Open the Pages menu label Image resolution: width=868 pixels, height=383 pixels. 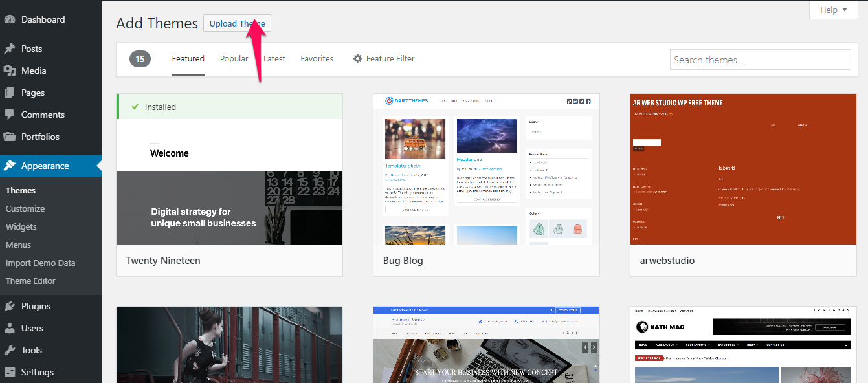[x=33, y=93]
